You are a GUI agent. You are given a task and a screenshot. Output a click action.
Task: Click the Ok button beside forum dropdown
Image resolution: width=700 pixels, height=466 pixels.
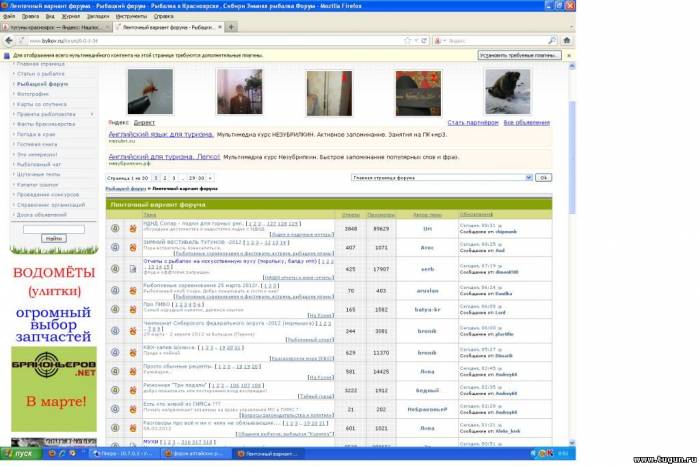pyautogui.click(x=543, y=178)
